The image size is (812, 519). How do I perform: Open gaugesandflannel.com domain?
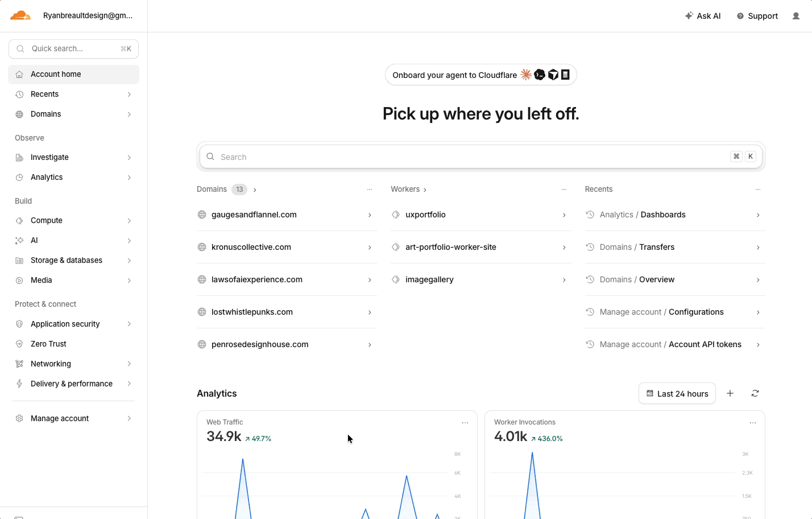point(287,215)
